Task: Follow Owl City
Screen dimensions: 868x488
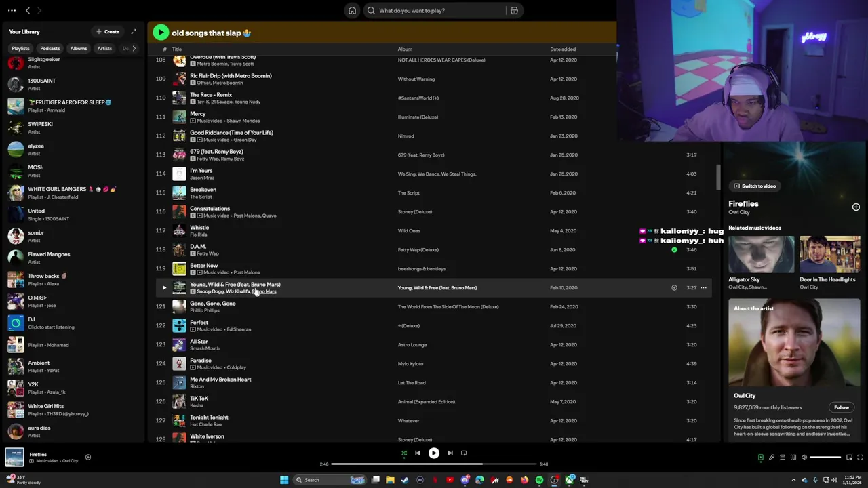Action: [x=842, y=407]
